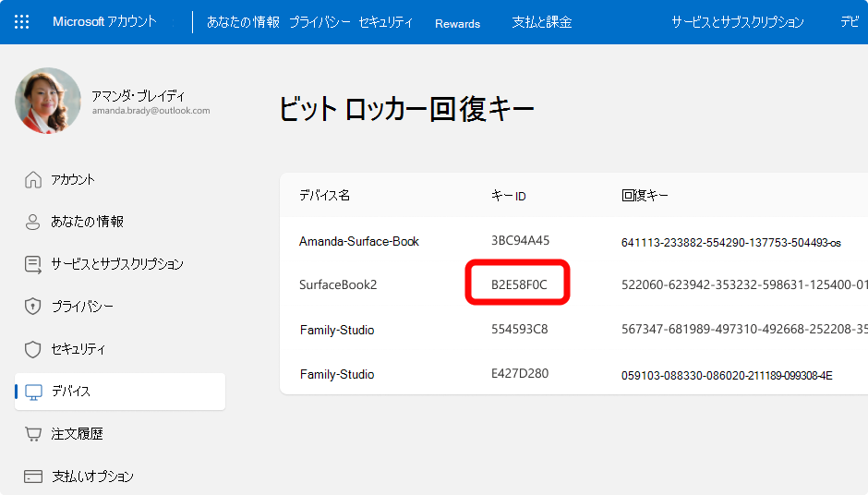This screenshot has height=495, width=868.
Task: Open the プライバシー top navigation tab
Action: pos(320,22)
